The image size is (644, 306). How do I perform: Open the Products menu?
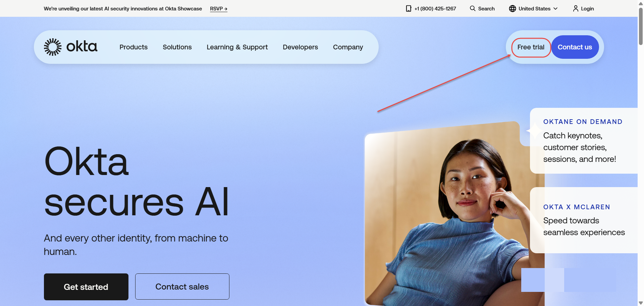click(x=133, y=47)
